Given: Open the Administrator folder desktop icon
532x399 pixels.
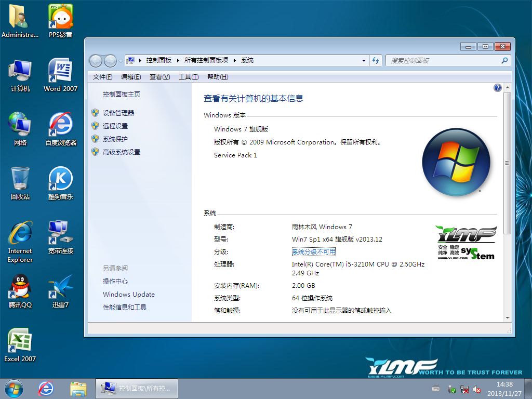Looking at the screenshot, I should (x=20, y=20).
